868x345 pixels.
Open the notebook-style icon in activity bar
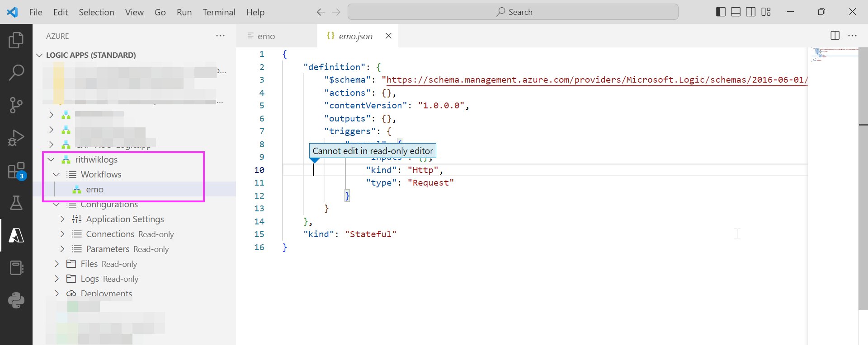click(x=16, y=268)
